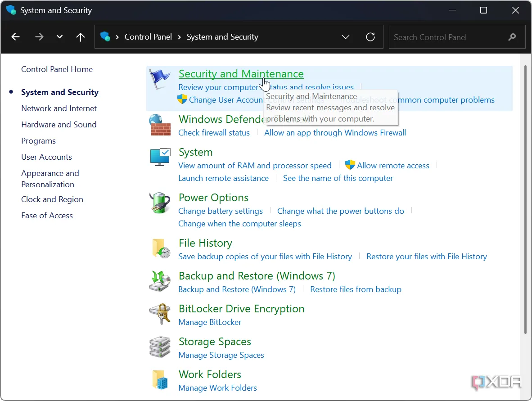This screenshot has width=532, height=401.
Task: Open the recent locations dropdown arrow
Action: pos(59,36)
